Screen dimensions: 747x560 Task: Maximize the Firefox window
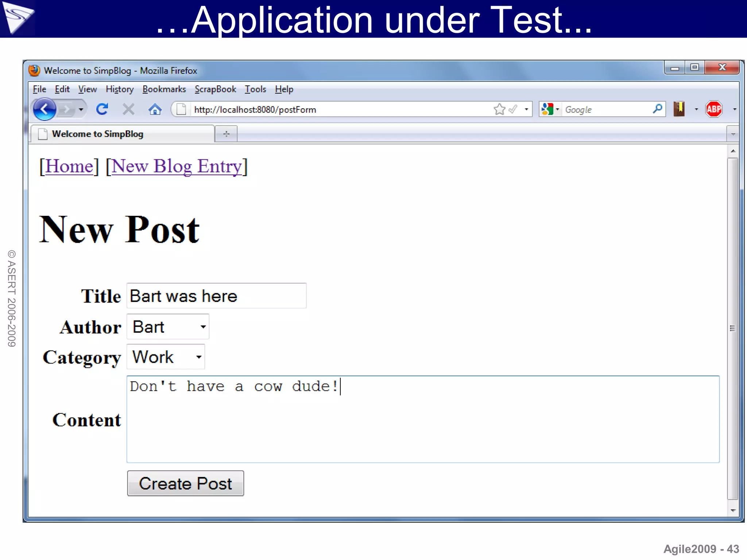tap(695, 67)
